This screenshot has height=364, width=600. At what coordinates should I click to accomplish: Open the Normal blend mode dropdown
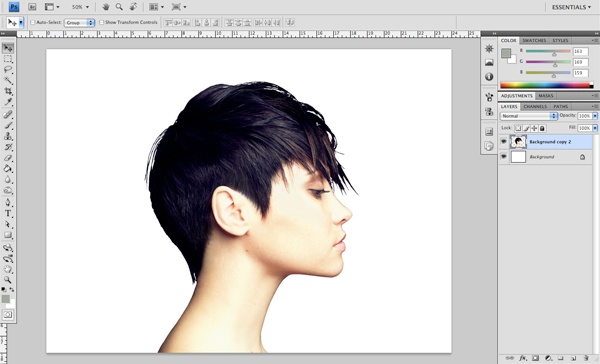pyautogui.click(x=528, y=116)
